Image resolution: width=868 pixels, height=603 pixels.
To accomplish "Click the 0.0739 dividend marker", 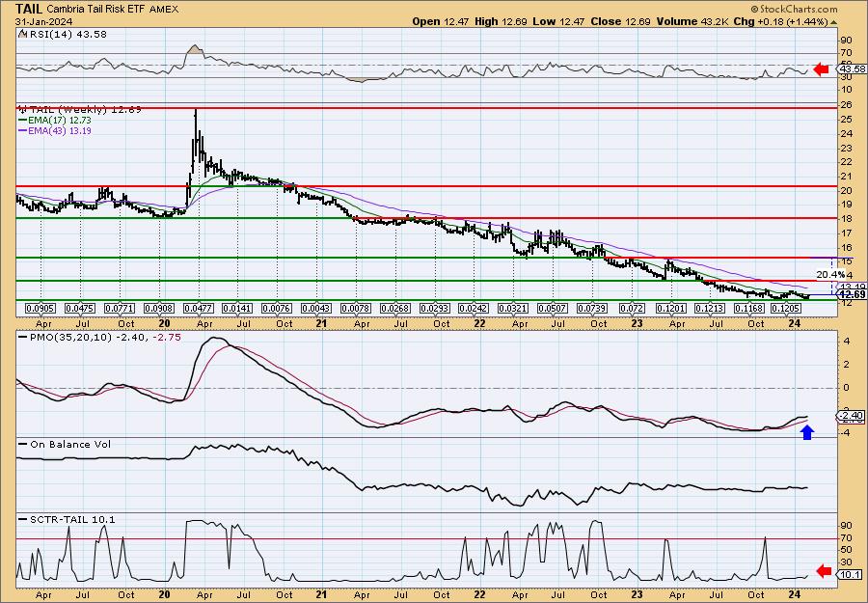I will point(592,308).
